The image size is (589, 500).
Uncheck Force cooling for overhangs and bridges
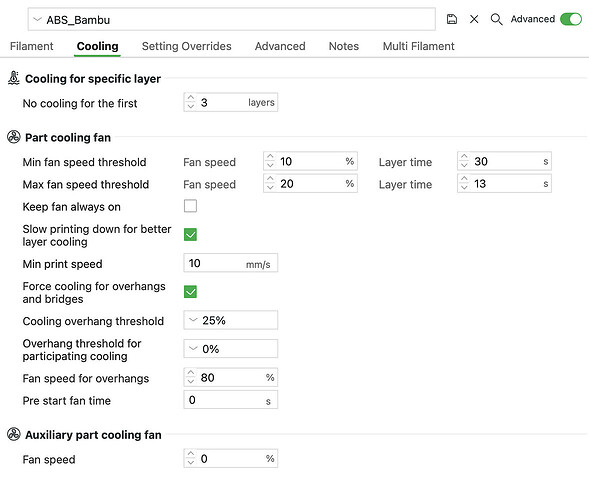tap(190, 292)
